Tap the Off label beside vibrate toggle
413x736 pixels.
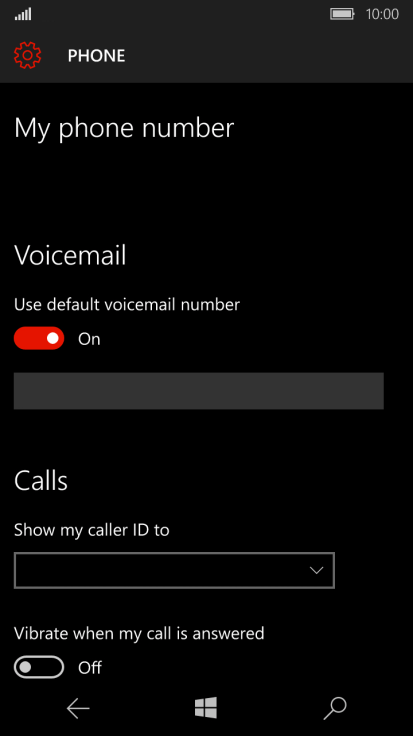(90, 667)
